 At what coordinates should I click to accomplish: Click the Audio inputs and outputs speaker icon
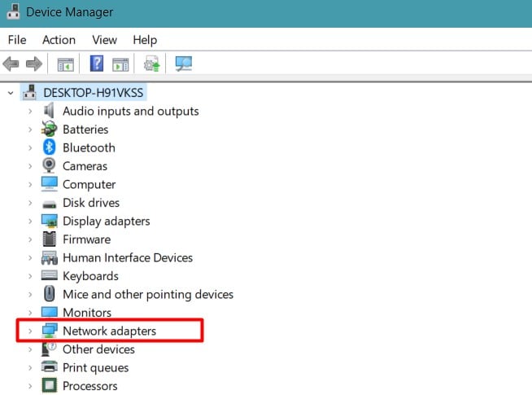point(49,111)
